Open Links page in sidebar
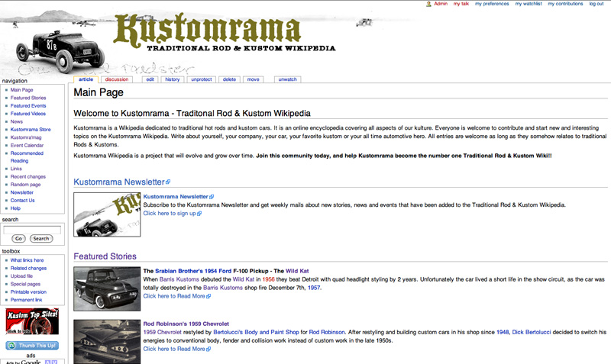The width and height of the screenshot is (611, 364). pyautogui.click(x=16, y=169)
